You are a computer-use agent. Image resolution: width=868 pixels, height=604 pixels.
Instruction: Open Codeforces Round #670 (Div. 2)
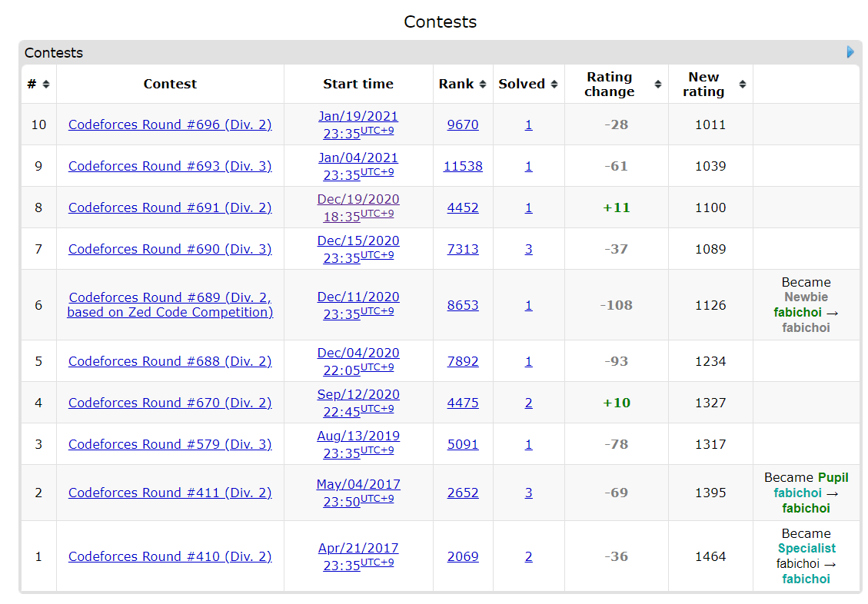[x=170, y=403]
